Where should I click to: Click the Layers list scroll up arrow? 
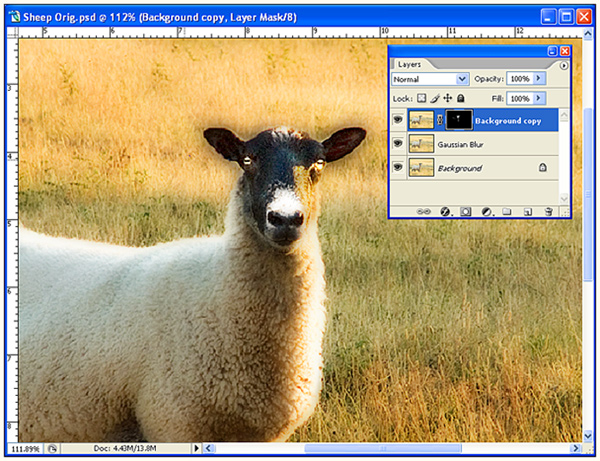pos(564,115)
